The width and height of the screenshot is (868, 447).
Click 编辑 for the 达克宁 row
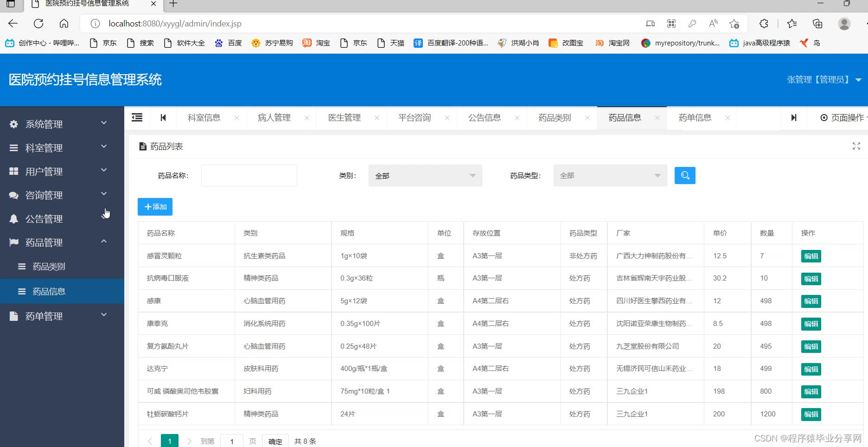811,369
